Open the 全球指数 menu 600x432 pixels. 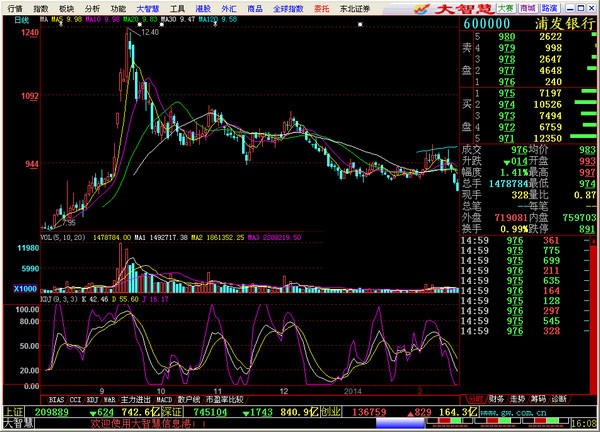coord(288,8)
